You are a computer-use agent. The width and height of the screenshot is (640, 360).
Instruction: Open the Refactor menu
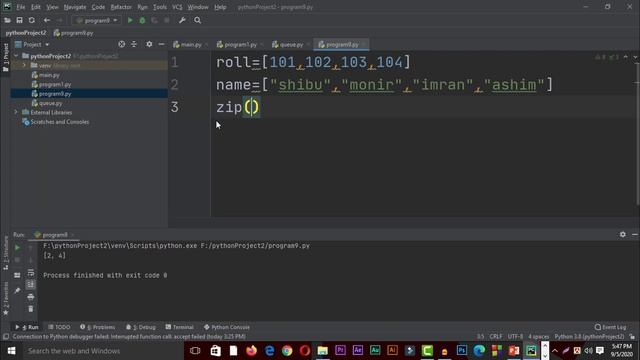(121, 7)
